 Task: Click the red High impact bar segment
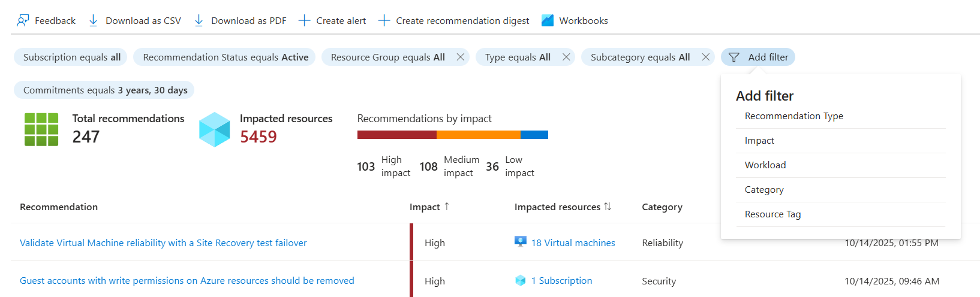(396, 135)
